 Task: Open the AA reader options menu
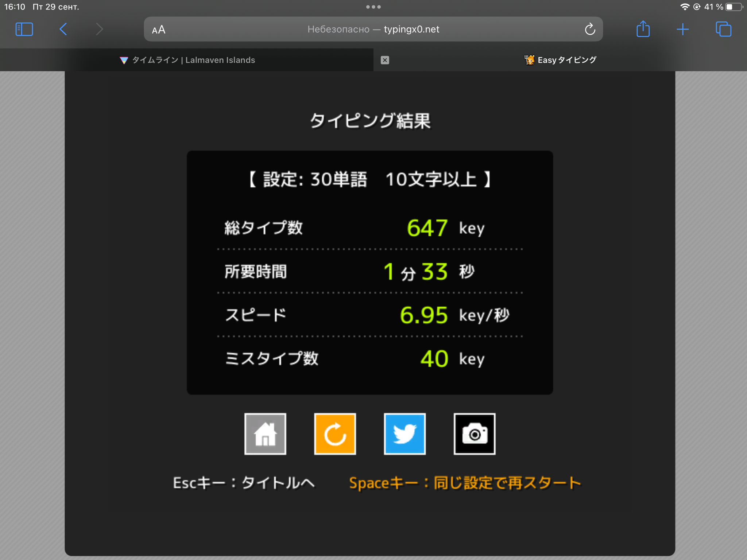click(x=159, y=30)
